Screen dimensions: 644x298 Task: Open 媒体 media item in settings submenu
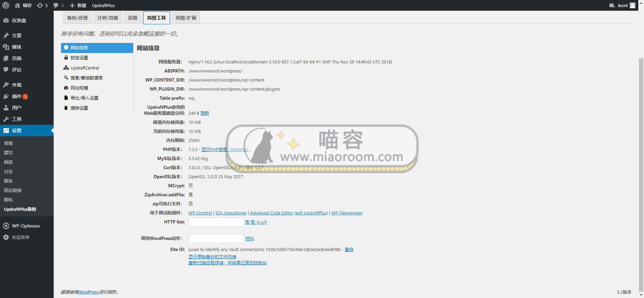click(x=8, y=181)
